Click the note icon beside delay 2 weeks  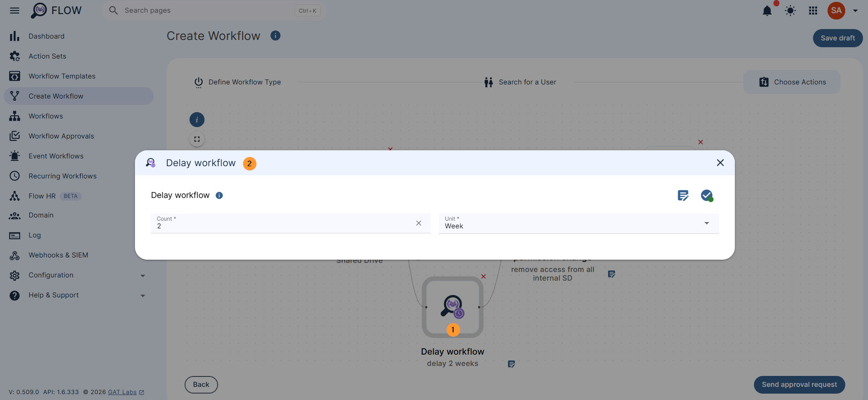coord(511,364)
